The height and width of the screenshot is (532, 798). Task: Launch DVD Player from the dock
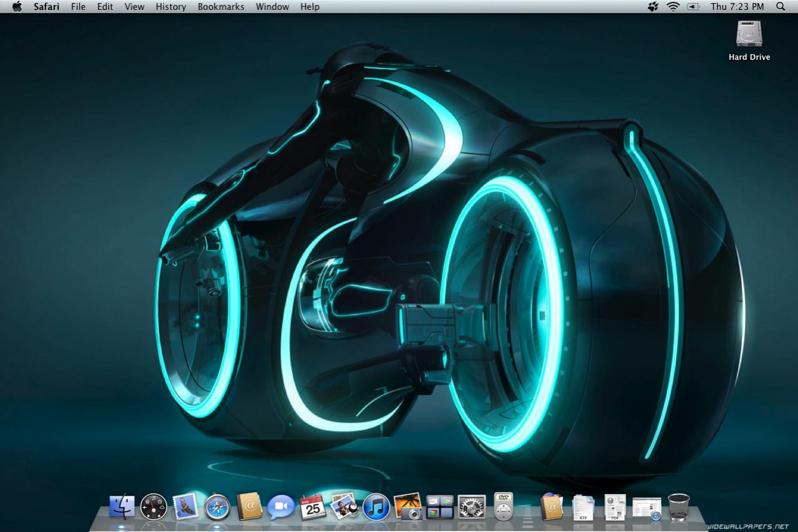(504, 506)
